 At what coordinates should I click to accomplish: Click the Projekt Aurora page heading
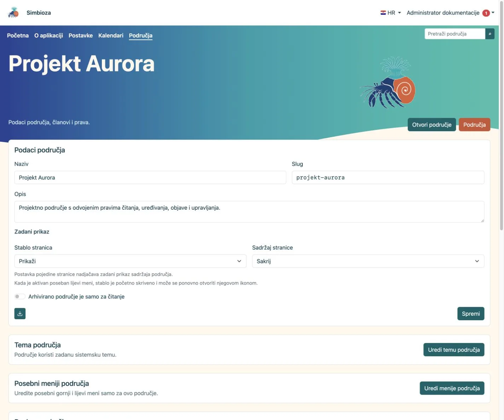point(81,64)
